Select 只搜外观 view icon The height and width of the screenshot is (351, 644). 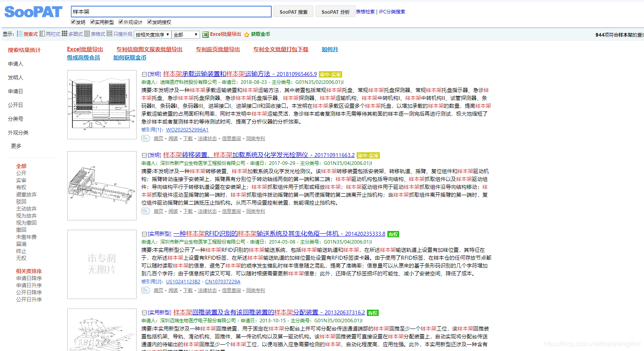109,34
